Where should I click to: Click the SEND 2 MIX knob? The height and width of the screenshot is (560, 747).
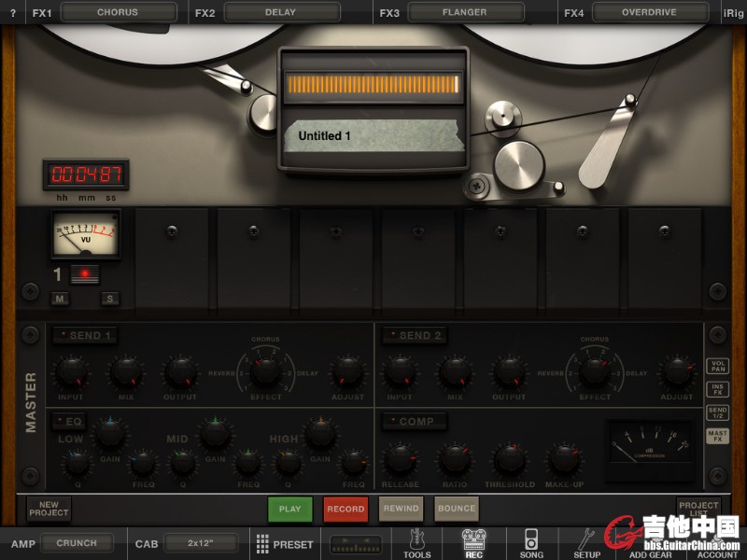pyautogui.click(x=455, y=371)
